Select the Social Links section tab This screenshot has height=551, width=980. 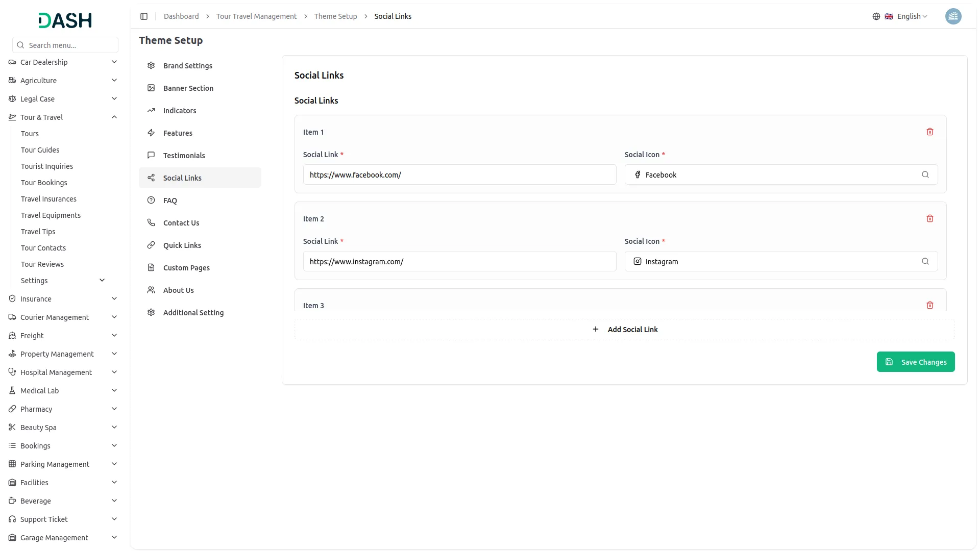tap(200, 178)
